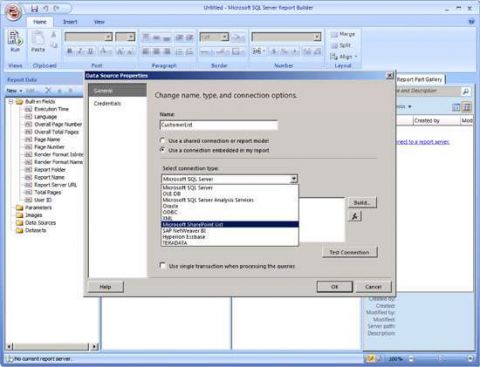This screenshot has width=480, height=367.
Task: Open the font name dropdown in ribbon
Action: 108,37
